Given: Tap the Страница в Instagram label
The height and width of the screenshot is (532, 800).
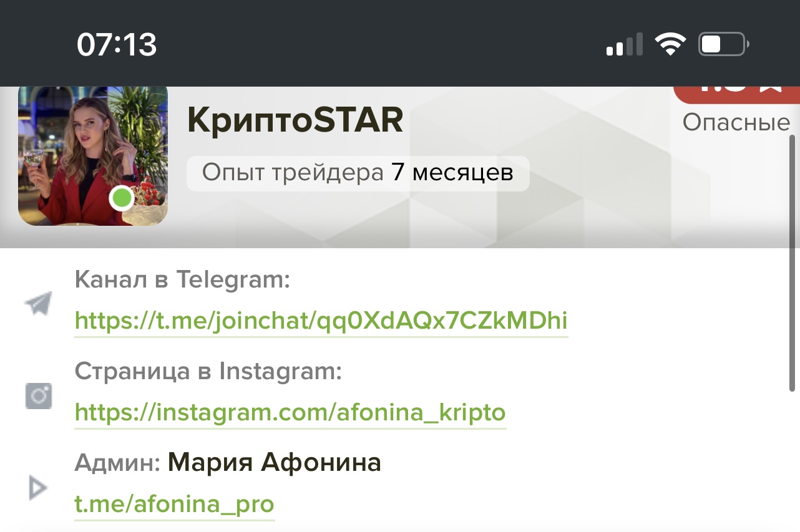Looking at the screenshot, I should [x=208, y=372].
